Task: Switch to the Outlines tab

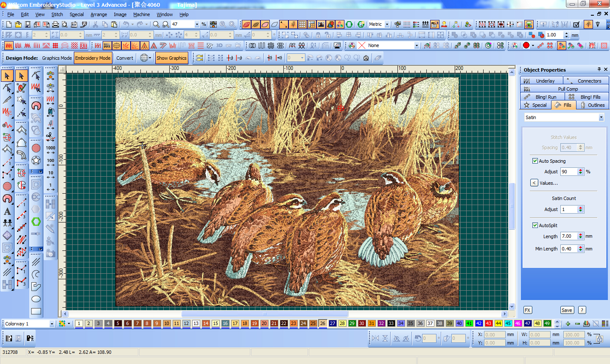Action: tap(593, 105)
